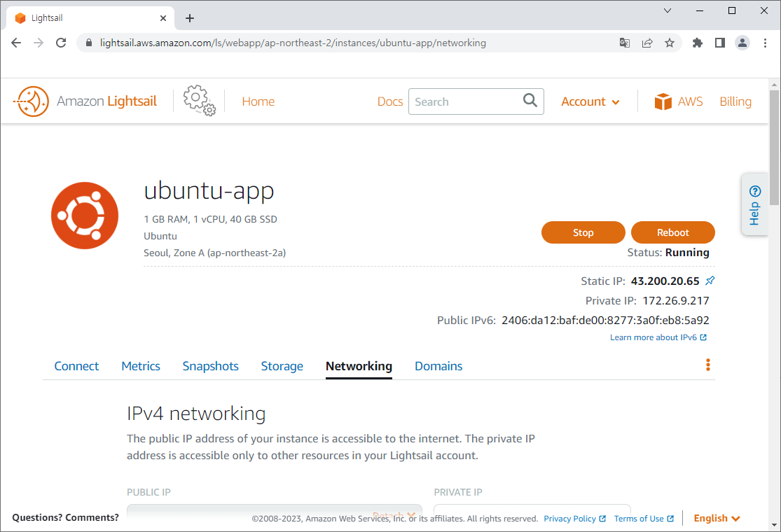781x532 pixels.
Task: Open the browser extensions puzzle icon
Action: (698, 43)
